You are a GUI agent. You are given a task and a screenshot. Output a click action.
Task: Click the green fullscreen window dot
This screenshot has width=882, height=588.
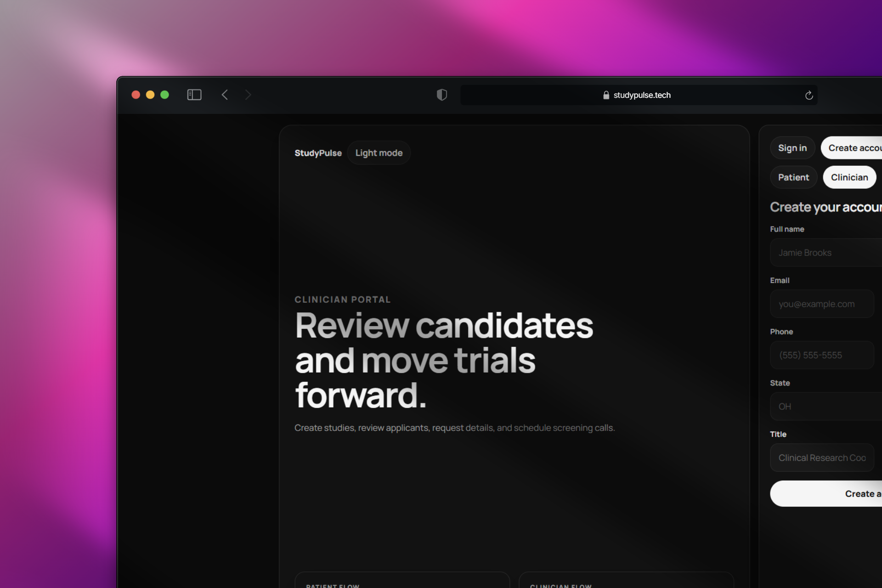[x=164, y=95]
